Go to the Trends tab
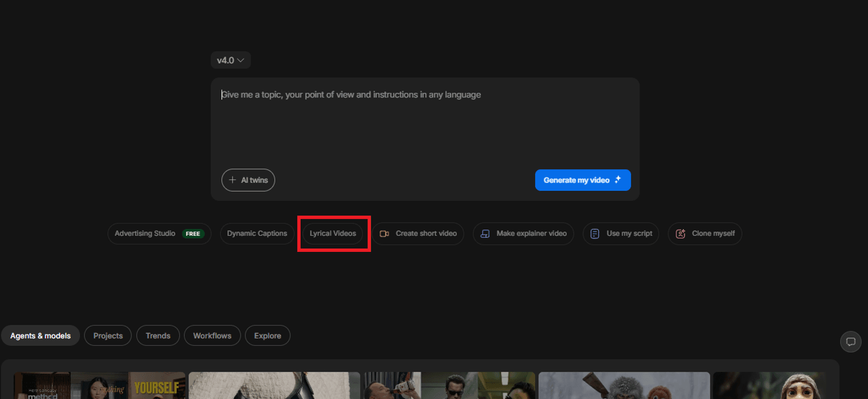Viewport: 868px width, 399px height. 157,336
